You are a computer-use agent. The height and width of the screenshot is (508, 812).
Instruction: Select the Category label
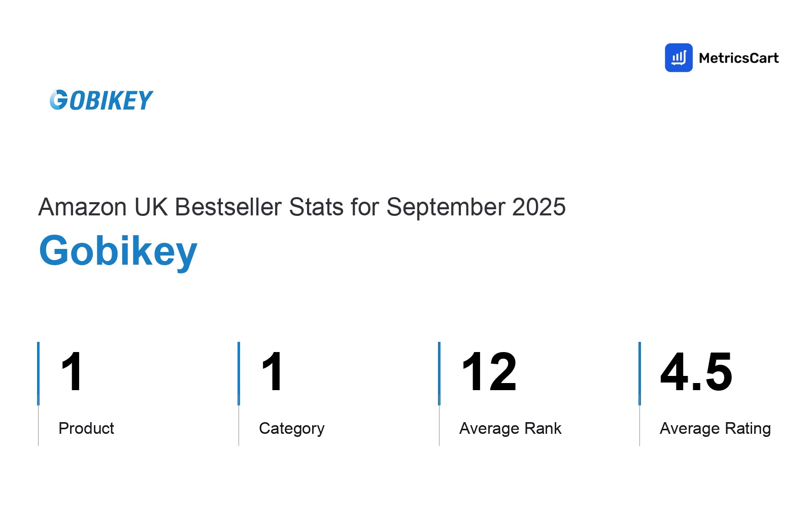(291, 428)
